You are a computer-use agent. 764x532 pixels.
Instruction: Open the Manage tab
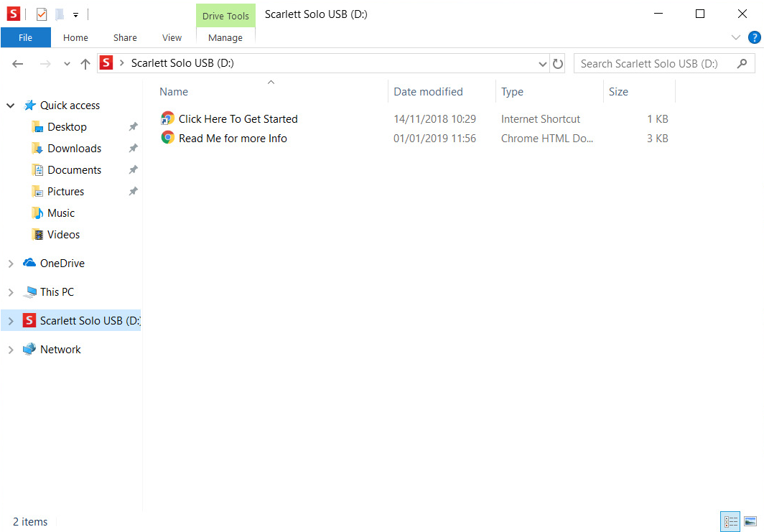(225, 37)
